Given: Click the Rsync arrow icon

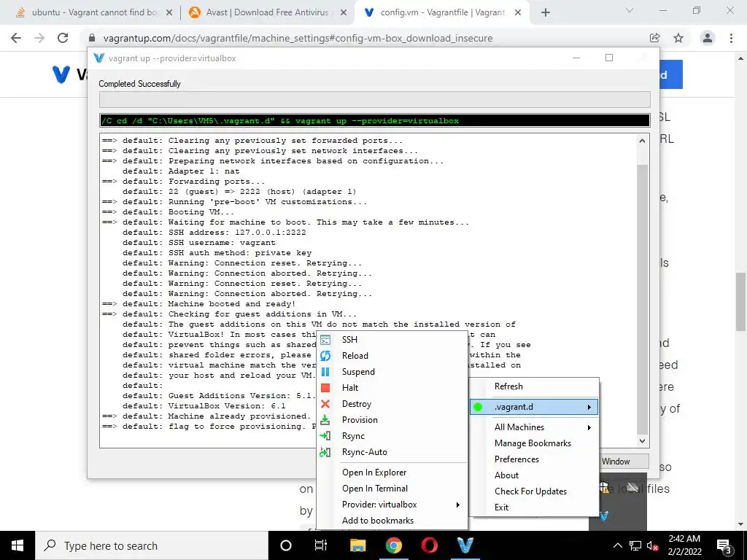Looking at the screenshot, I should (x=325, y=436).
